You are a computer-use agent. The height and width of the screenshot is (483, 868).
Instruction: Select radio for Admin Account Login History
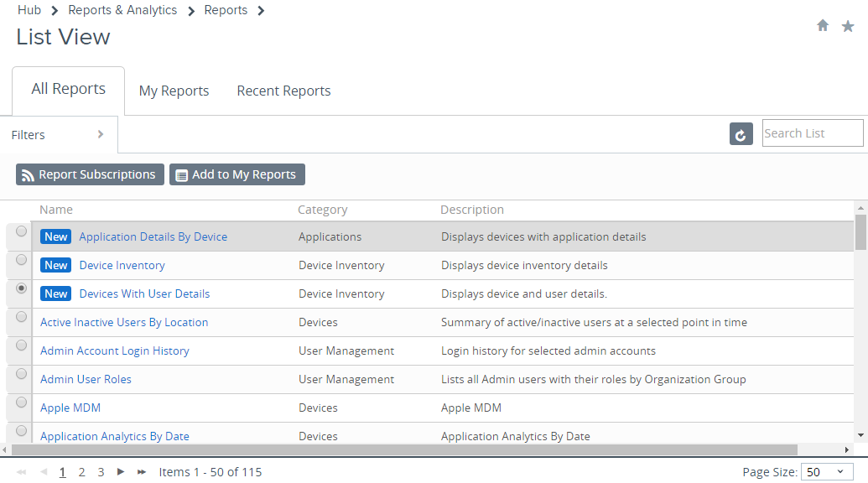pos(21,345)
